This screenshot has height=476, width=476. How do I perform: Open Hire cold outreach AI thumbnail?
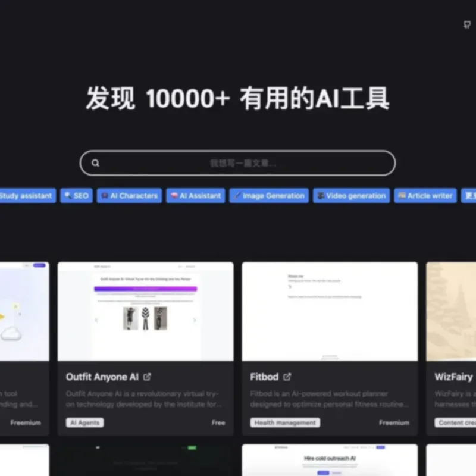click(330, 460)
